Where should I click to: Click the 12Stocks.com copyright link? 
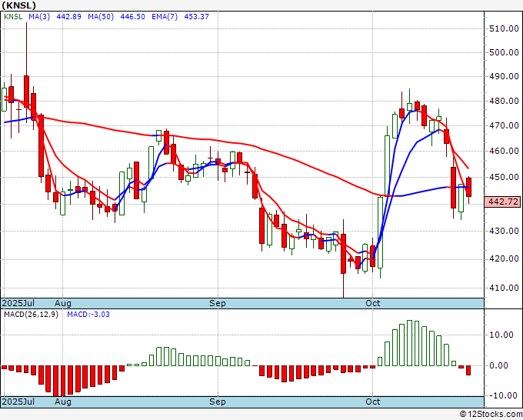click(491, 415)
